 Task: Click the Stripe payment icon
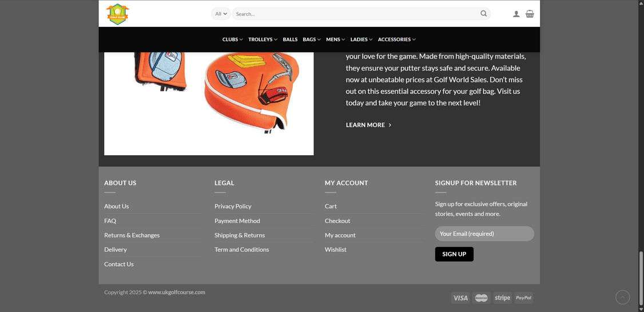(x=502, y=298)
